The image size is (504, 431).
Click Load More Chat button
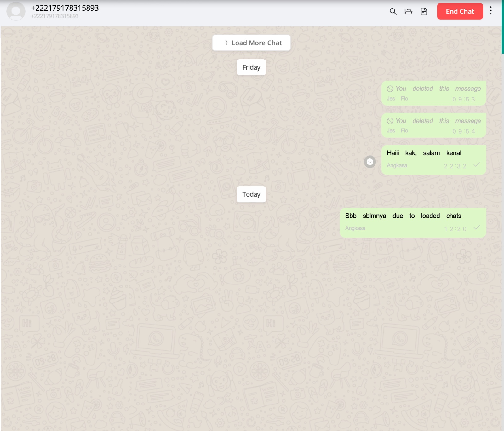pyautogui.click(x=251, y=43)
